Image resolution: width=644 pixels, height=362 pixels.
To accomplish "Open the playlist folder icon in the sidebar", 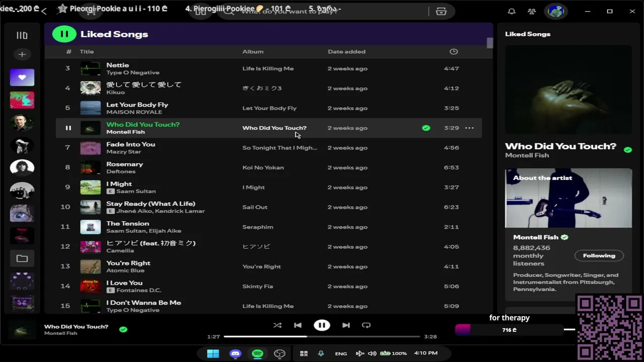I will (x=22, y=258).
